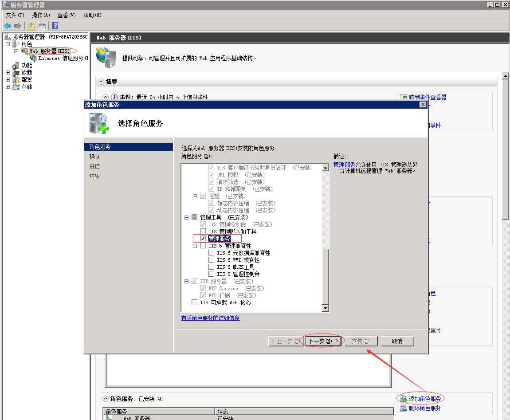The height and width of the screenshot is (420, 510).
Task: Click the 配置 node icon
Action: (16, 79)
